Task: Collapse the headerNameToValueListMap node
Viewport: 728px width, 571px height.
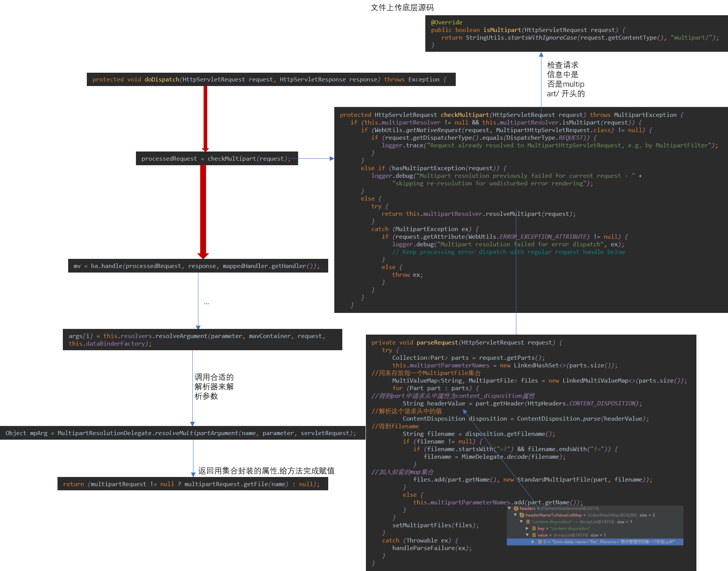Action: click(516, 515)
